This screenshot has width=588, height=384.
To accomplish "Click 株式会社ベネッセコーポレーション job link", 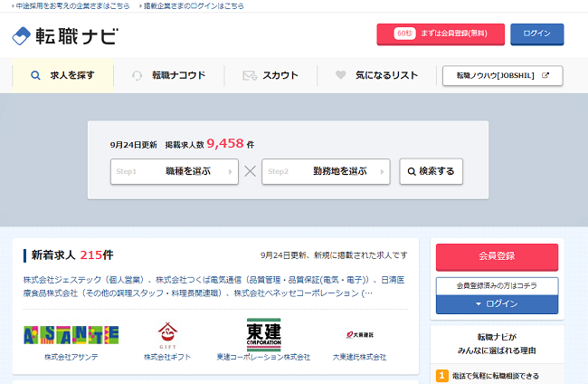I will tap(303, 293).
